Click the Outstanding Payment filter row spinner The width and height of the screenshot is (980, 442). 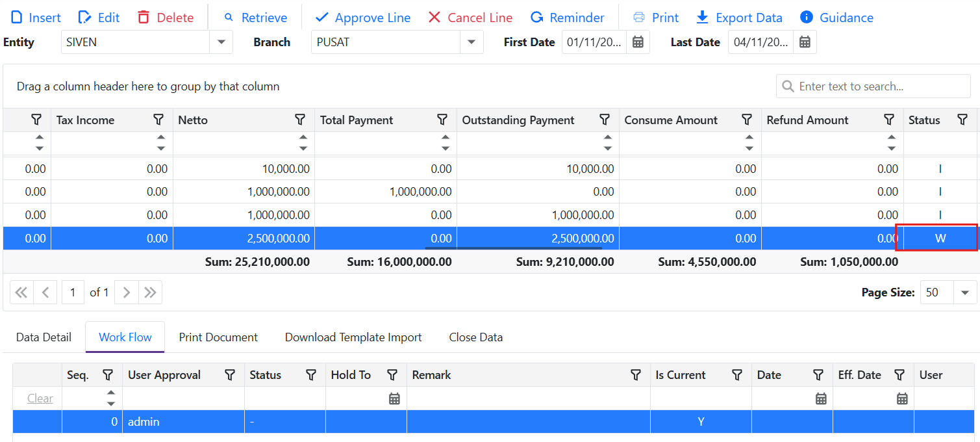[607, 143]
